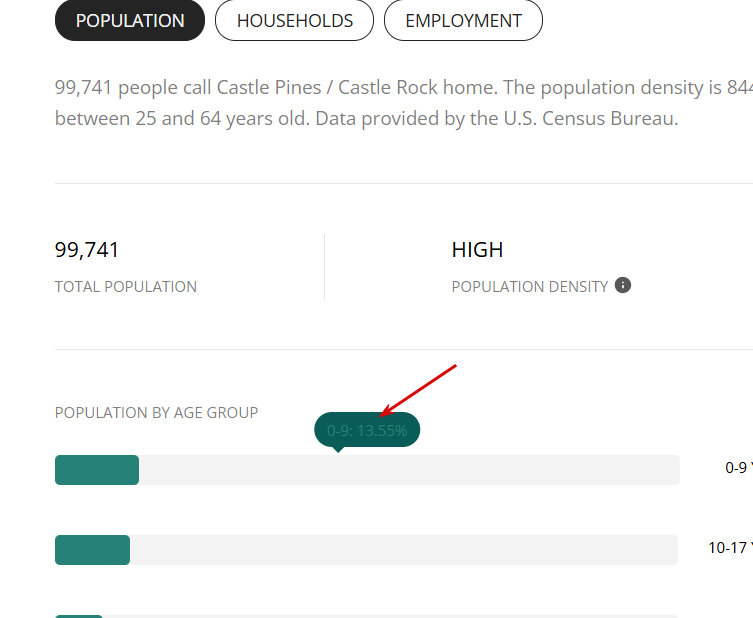Click the large 99,741 total population figure

tap(87, 250)
